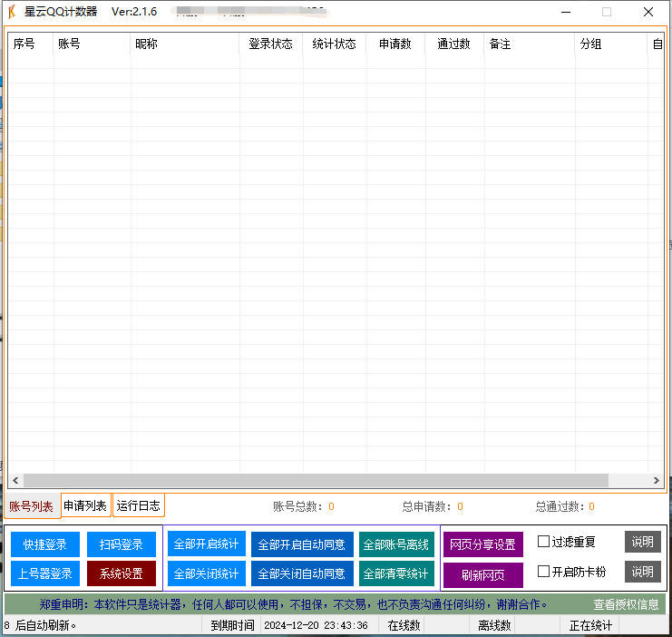The height and width of the screenshot is (637, 672).
Task: Click 全部关闭统计 to stop all statistics
Action: pyautogui.click(x=206, y=573)
